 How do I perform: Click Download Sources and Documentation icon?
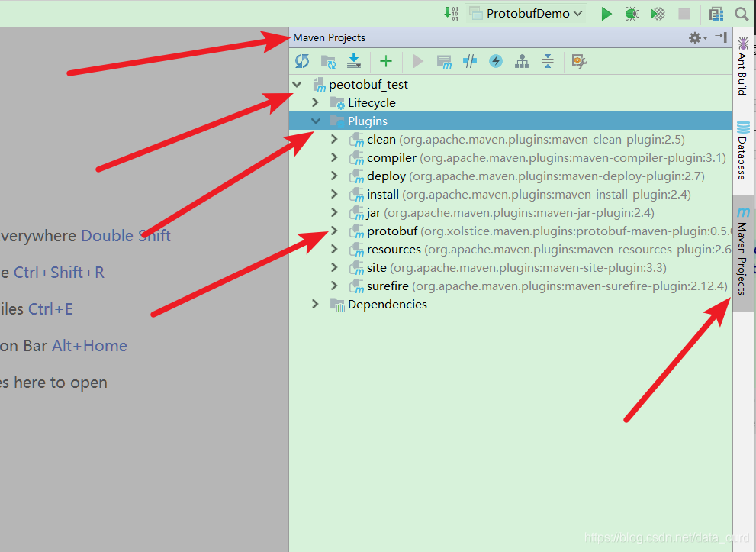click(x=354, y=61)
